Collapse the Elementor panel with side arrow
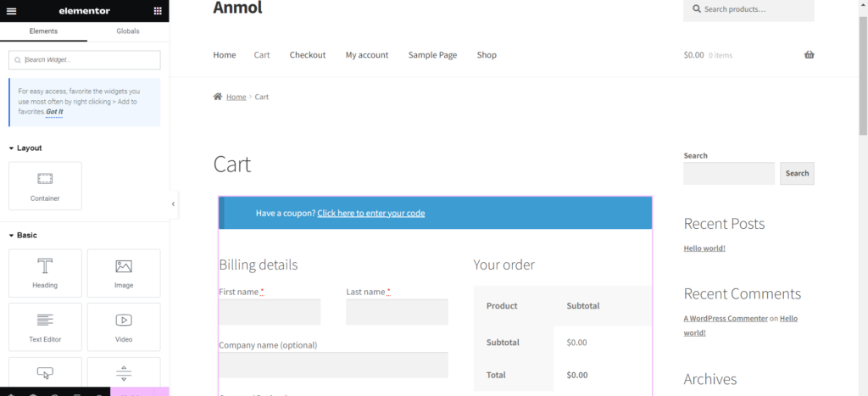This screenshot has height=396, width=868. [x=173, y=204]
